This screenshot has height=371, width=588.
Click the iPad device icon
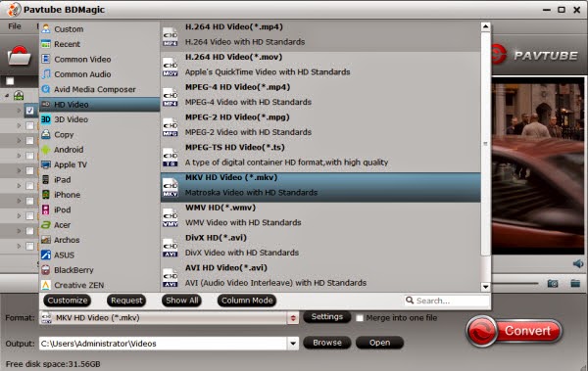(x=46, y=179)
